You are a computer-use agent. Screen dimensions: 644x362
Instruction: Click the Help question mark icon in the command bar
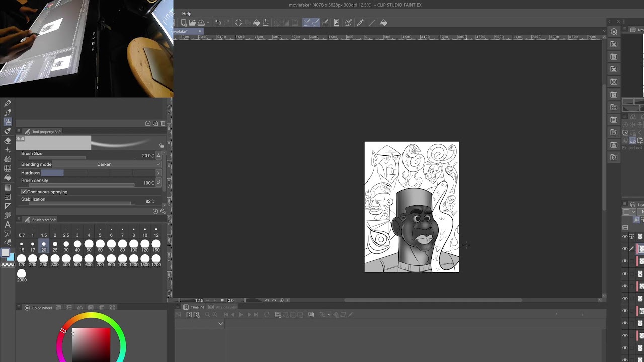[348, 23]
